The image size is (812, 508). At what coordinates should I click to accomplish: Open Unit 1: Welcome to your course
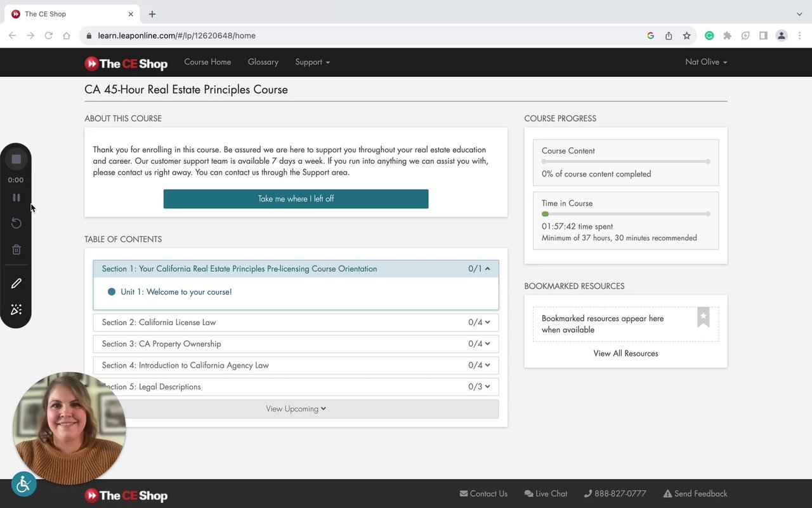pyautogui.click(x=176, y=292)
